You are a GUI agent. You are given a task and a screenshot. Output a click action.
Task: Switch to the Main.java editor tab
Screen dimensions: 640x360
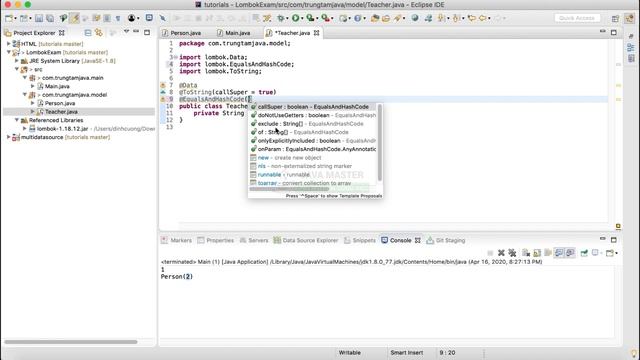234,33
